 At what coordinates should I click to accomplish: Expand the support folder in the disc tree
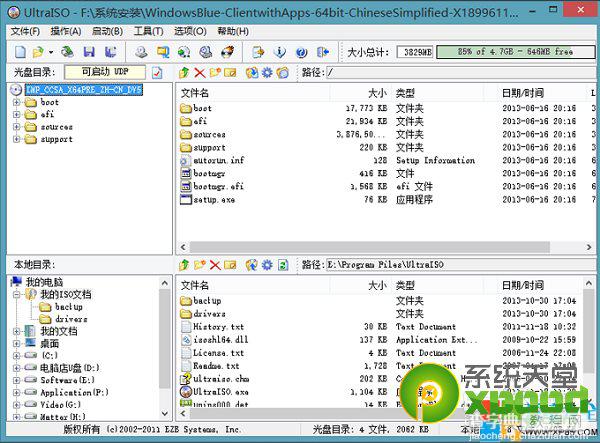pyautogui.click(x=16, y=139)
